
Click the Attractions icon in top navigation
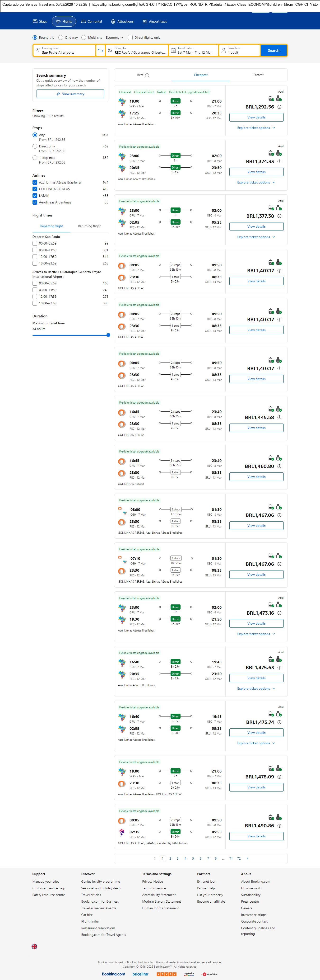(x=113, y=22)
